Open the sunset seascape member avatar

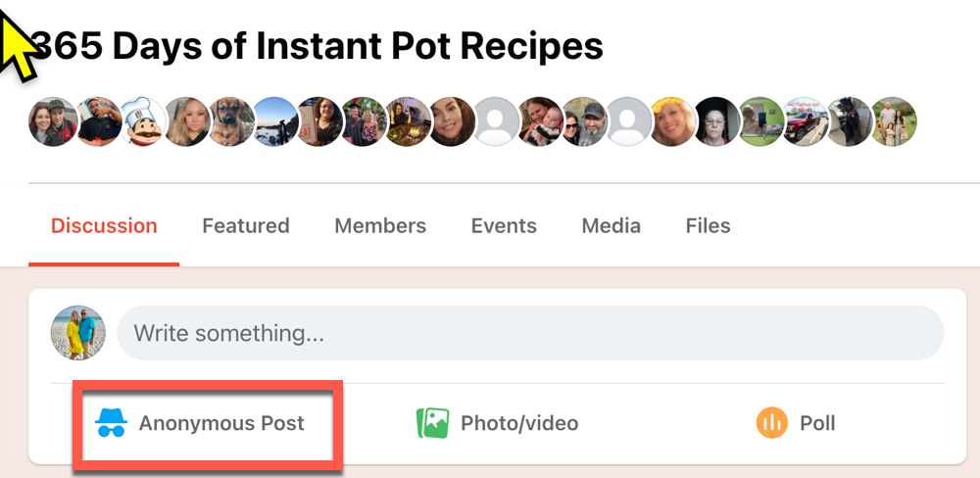coord(275,121)
